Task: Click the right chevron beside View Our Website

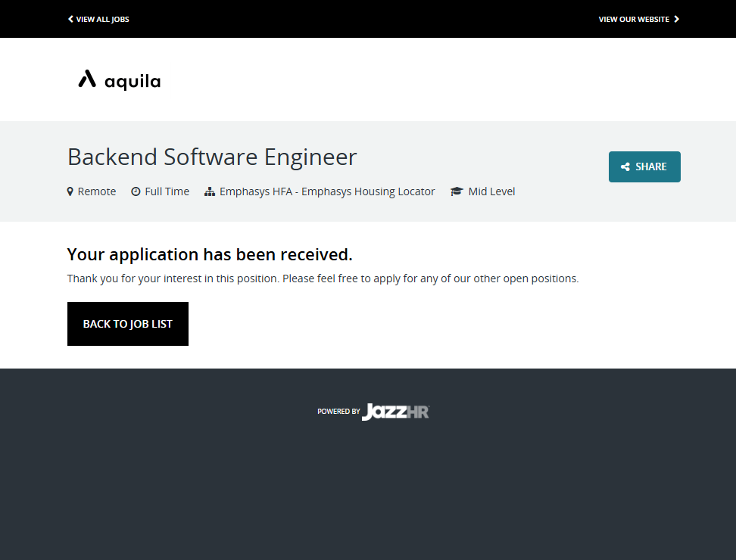Action: click(677, 19)
